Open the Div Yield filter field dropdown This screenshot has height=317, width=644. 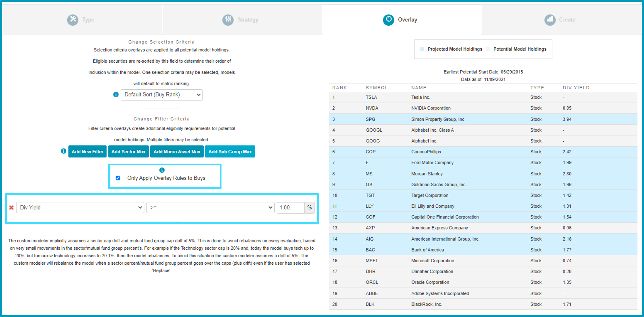[80, 207]
